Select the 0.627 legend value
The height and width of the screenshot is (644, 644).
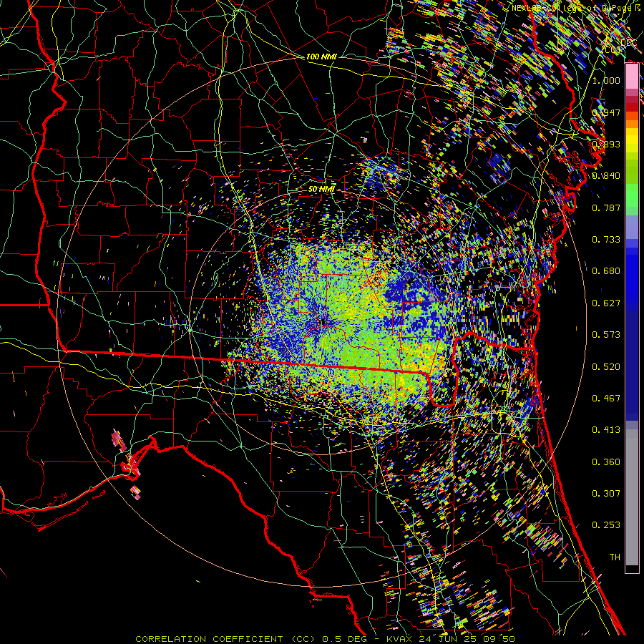pos(606,303)
